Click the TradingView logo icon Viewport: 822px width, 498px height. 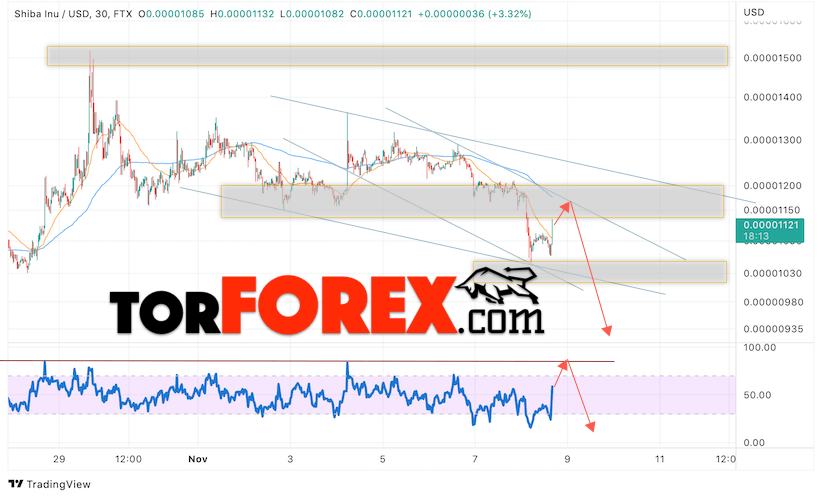click(16, 484)
